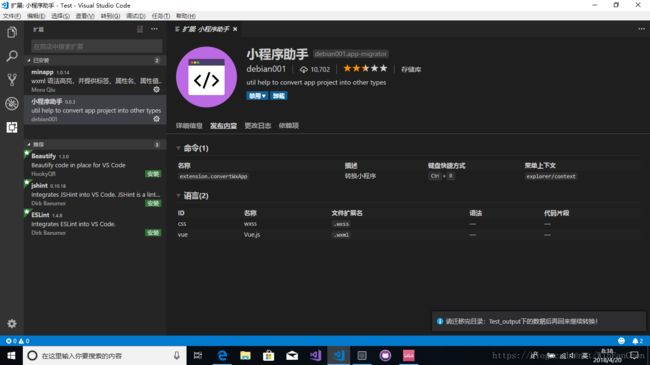Image resolution: width=650 pixels, height=365 pixels.
Task: Click the Vue.js language name cell
Action: (252, 235)
